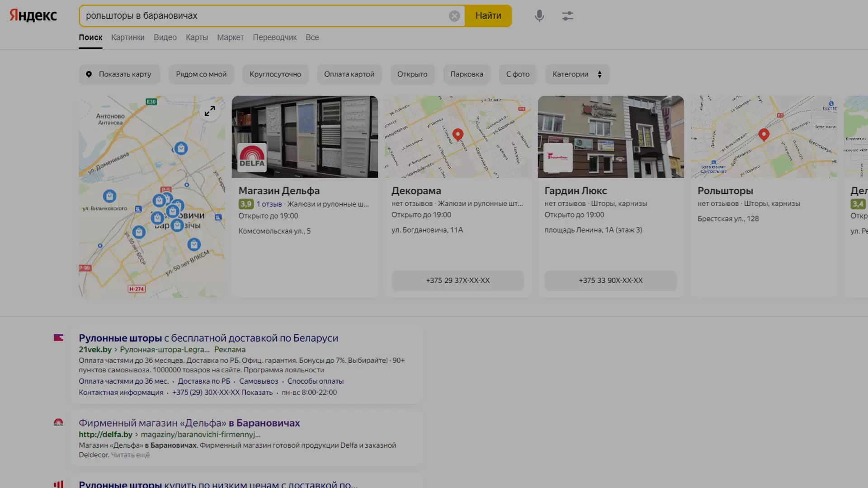Viewport: 868px width, 488px height.
Task: Open the Магазин Дельфа photo thumbnail
Action: point(305,136)
